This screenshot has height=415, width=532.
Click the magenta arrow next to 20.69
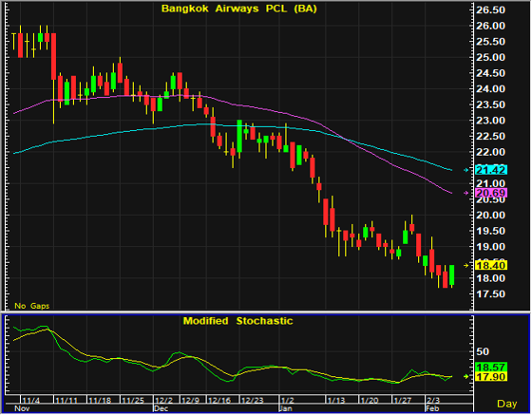[x=466, y=193]
